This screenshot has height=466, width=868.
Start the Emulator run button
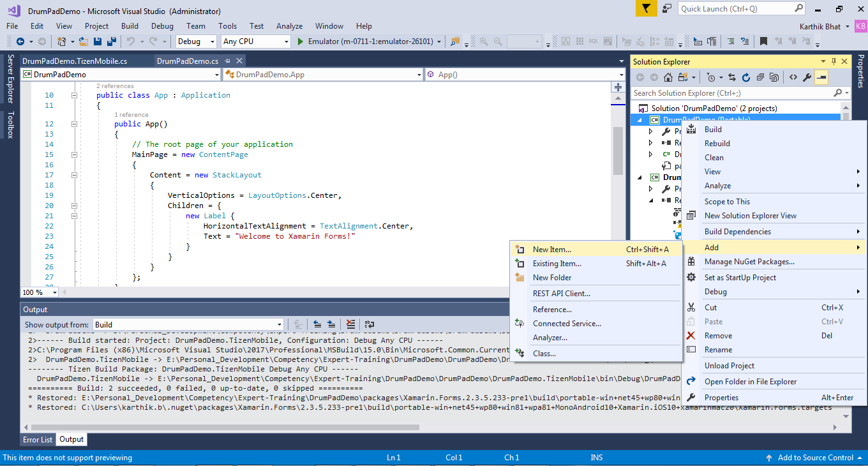[x=302, y=41]
